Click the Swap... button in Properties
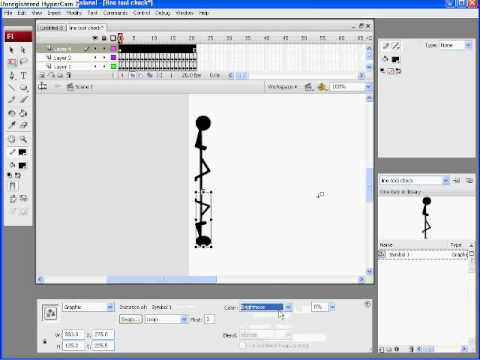The image size is (480, 360). (x=131, y=319)
